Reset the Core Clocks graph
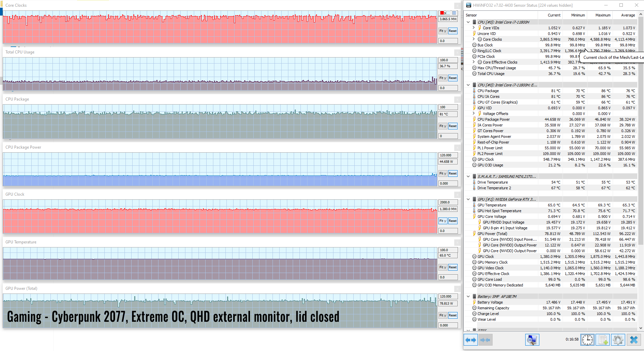 (453, 31)
